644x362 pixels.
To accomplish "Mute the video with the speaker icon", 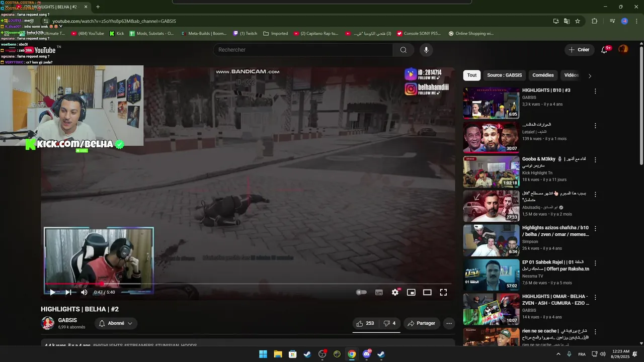I will pyautogui.click(x=84, y=292).
